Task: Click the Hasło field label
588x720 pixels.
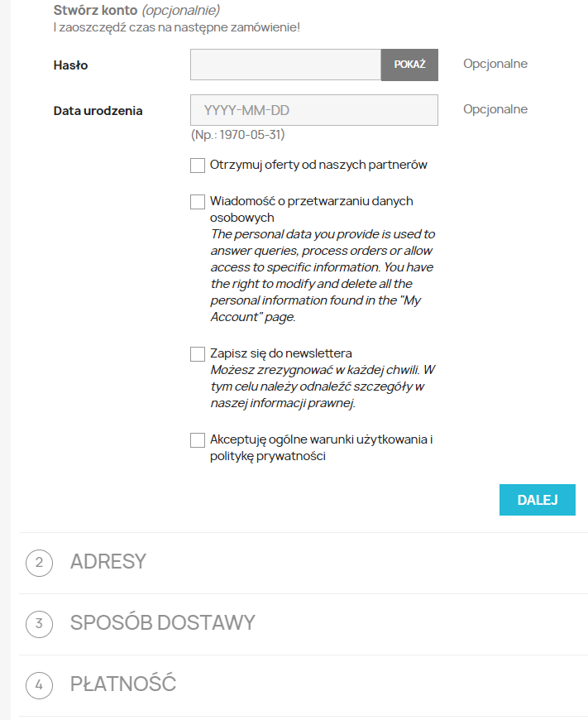Action: coord(70,65)
